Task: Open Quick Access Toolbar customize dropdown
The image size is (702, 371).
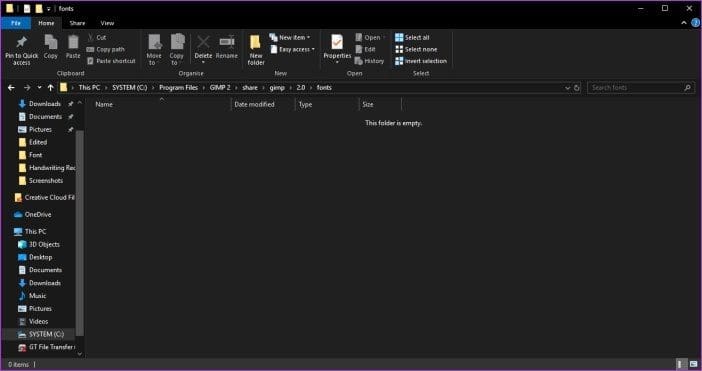Action: pos(48,9)
